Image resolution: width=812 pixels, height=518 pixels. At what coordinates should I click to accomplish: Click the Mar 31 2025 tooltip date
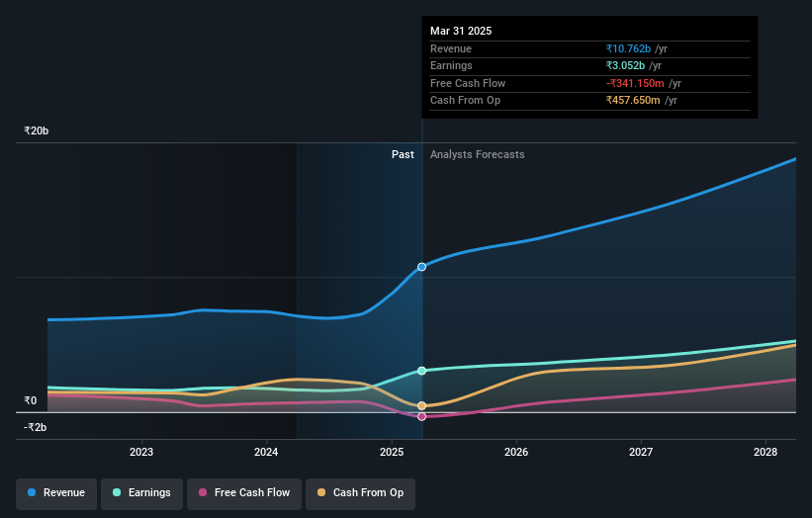click(x=461, y=31)
